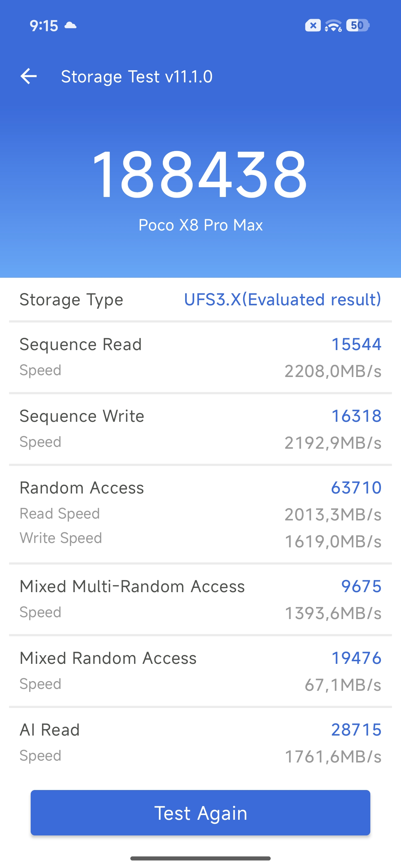Tap the back arrow icon
Image resolution: width=401 pixels, height=868 pixels.
pyautogui.click(x=29, y=76)
